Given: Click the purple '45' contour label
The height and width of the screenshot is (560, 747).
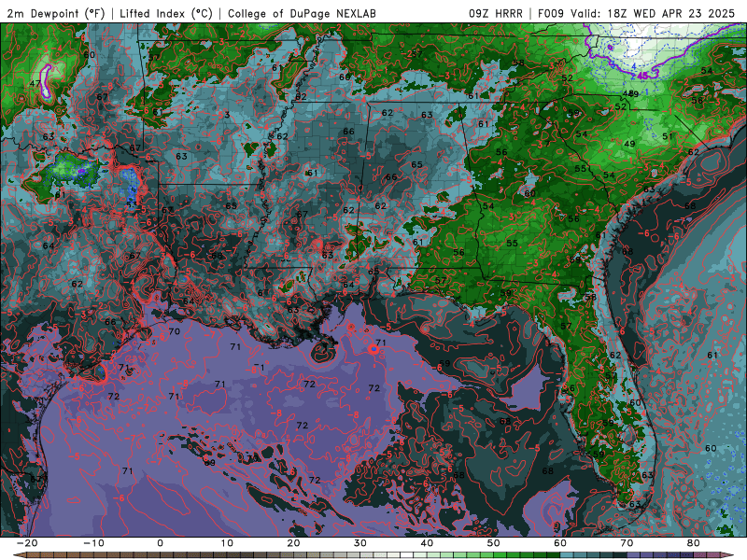Looking at the screenshot, I should point(642,76).
